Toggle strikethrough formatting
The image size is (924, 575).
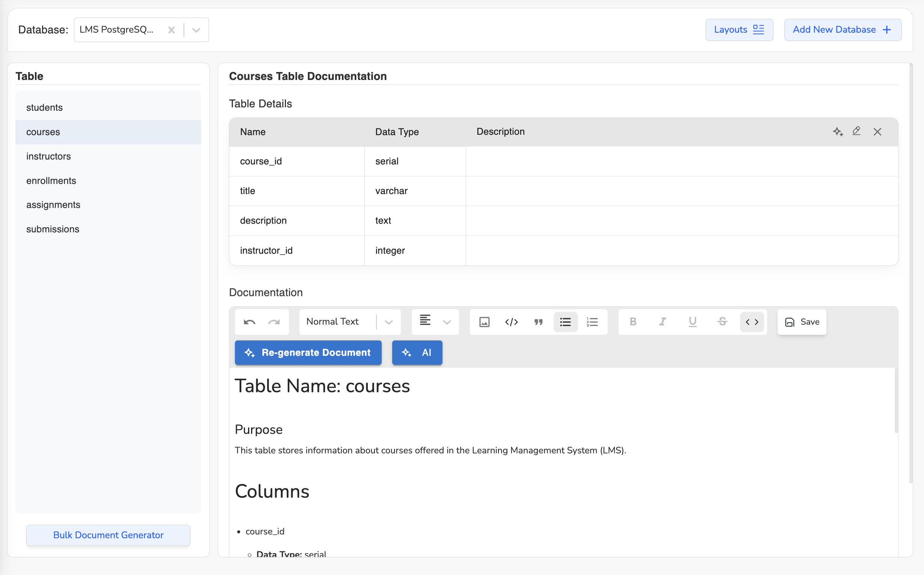[x=722, y=322]
